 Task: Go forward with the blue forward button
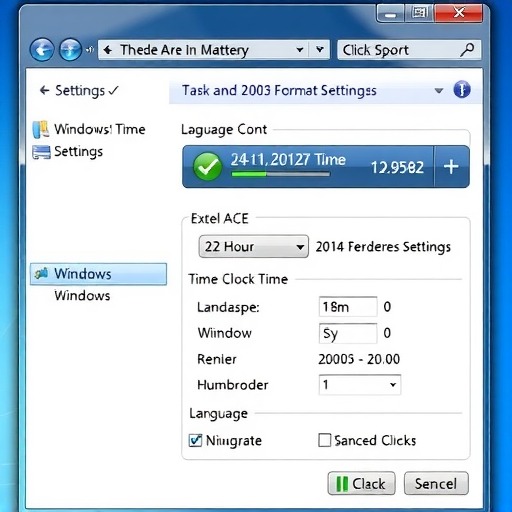pos(70,50)
